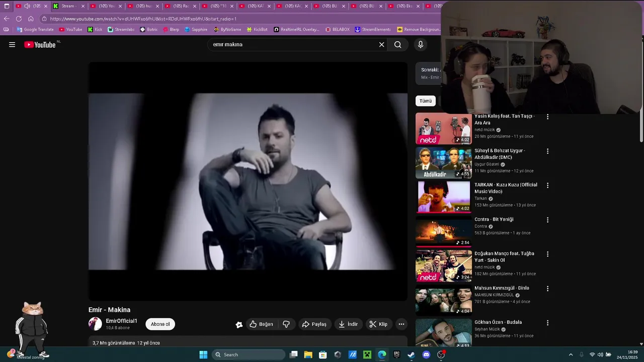Open Botrix bookmark
Viewport: 644px width, 362px height.
click(x=148, y=30)
